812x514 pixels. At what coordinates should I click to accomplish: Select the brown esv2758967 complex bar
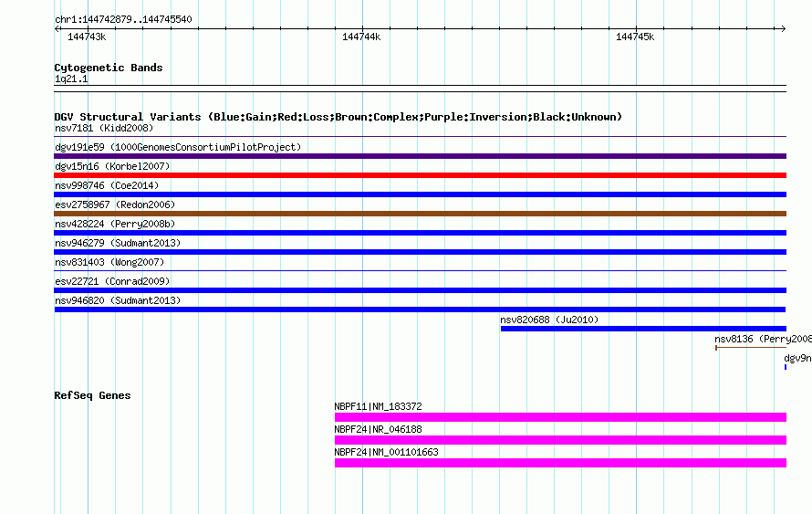(x=420, y=214)
